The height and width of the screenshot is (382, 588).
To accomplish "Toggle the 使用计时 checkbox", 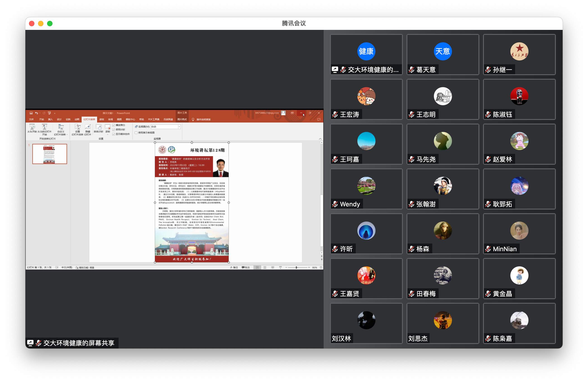I will coord(114,129).
